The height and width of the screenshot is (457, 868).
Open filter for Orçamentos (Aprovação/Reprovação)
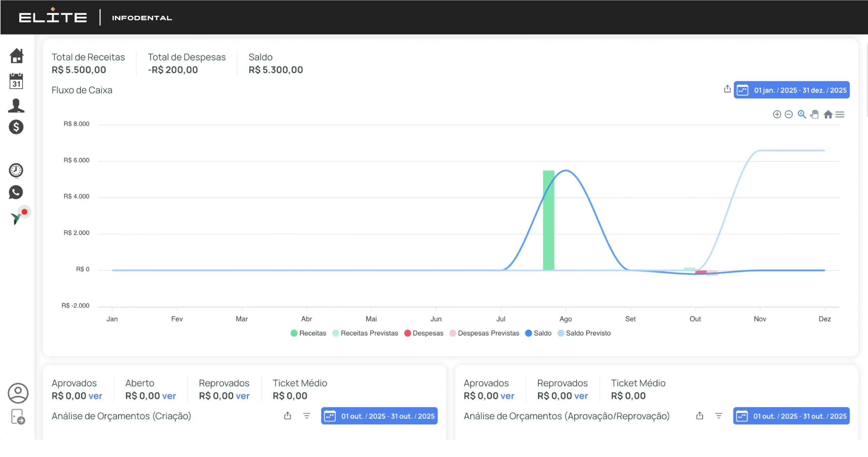coord(718,416)
